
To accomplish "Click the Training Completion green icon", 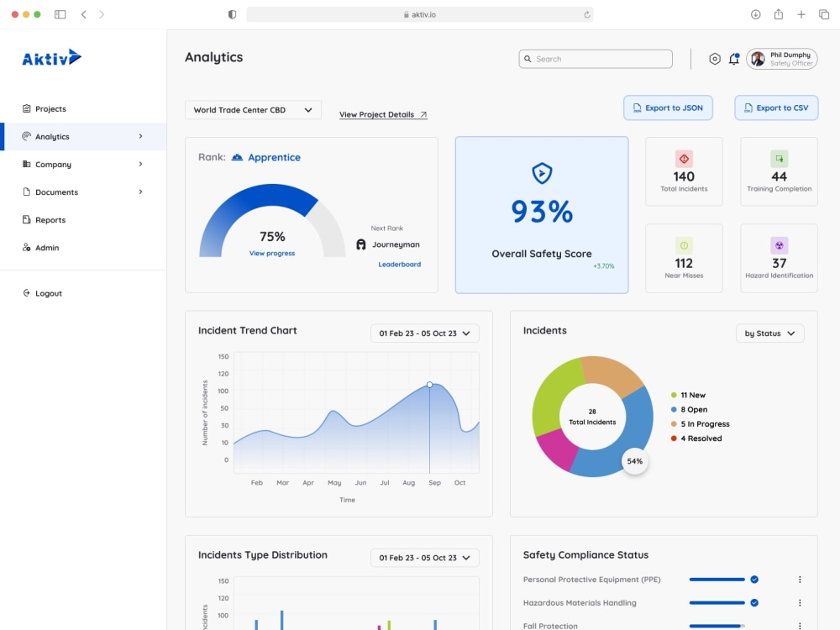I will 780,159.
